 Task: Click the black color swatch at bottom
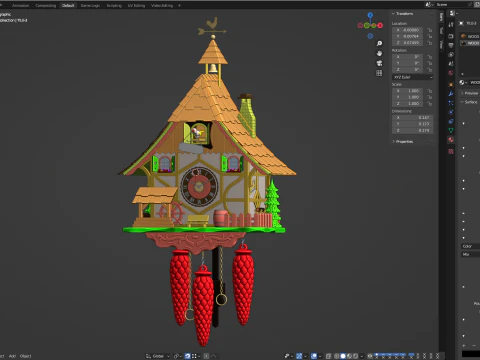(471, 354)
